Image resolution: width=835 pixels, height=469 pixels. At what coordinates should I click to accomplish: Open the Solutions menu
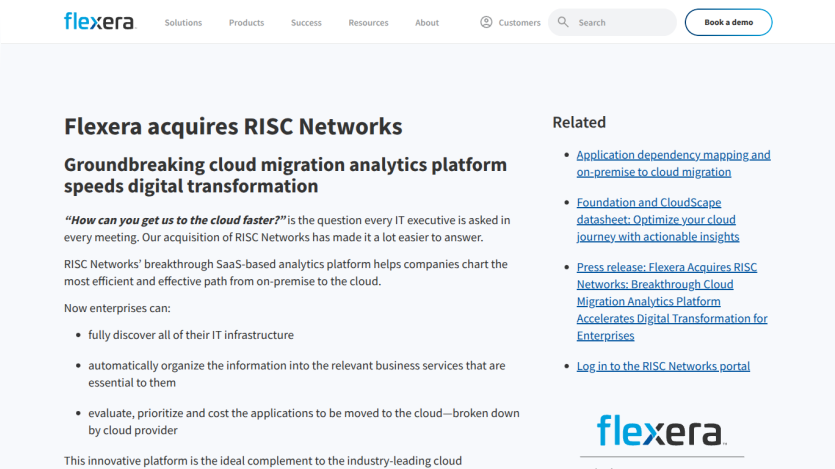[183, 23]
